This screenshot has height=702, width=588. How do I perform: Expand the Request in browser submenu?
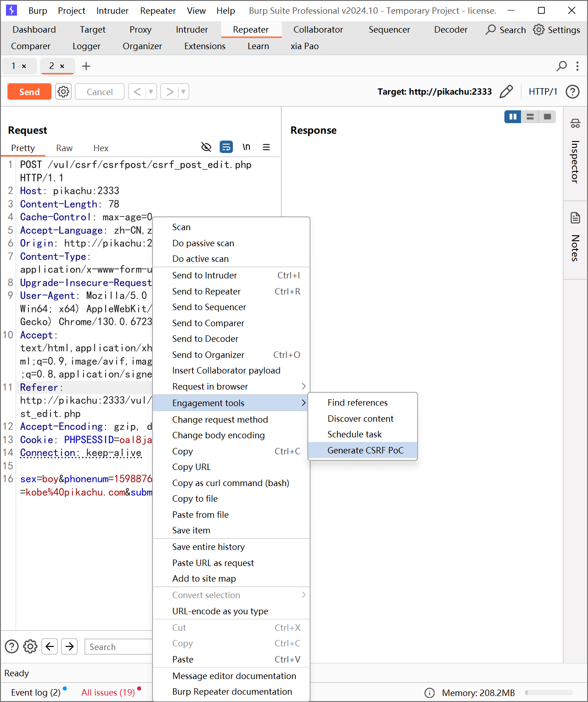coord(231,386)
